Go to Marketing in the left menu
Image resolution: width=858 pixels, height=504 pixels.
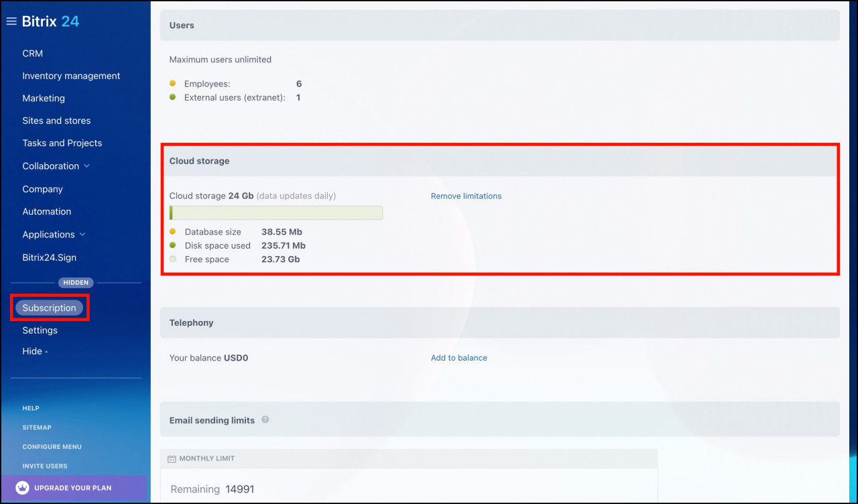(44, 98)
